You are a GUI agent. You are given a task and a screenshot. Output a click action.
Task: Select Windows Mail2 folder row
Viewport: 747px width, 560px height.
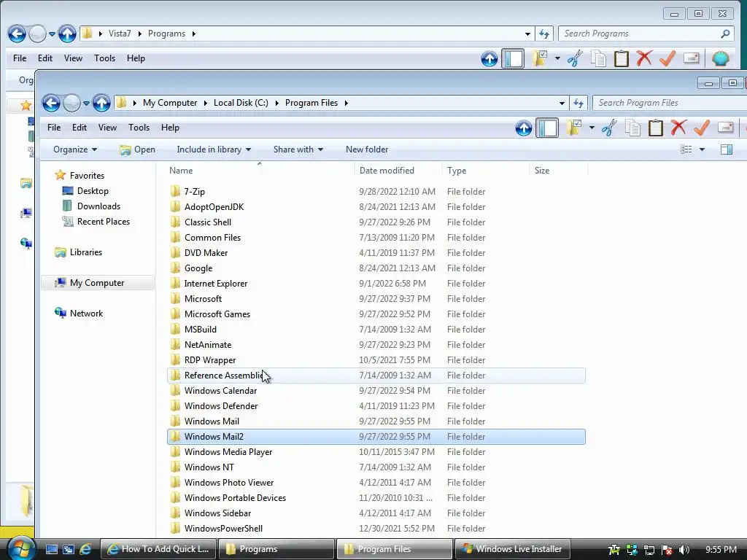(376, 437)
